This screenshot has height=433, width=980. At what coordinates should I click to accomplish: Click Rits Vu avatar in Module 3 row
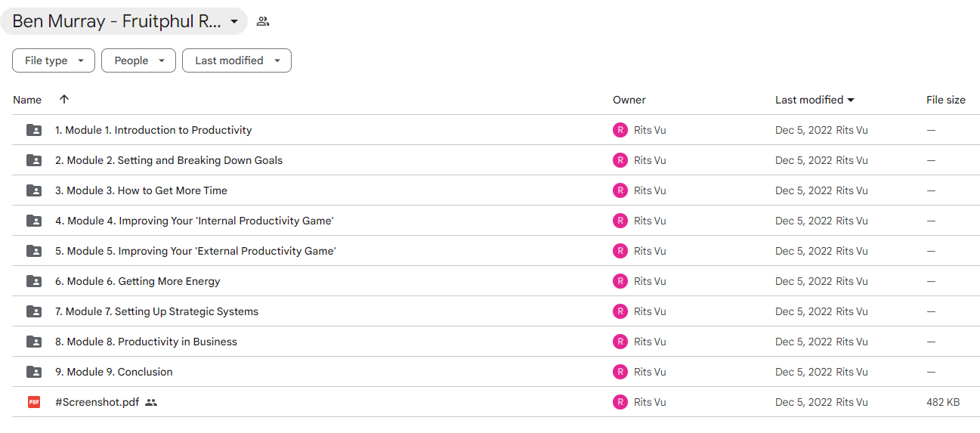[620, 190]
